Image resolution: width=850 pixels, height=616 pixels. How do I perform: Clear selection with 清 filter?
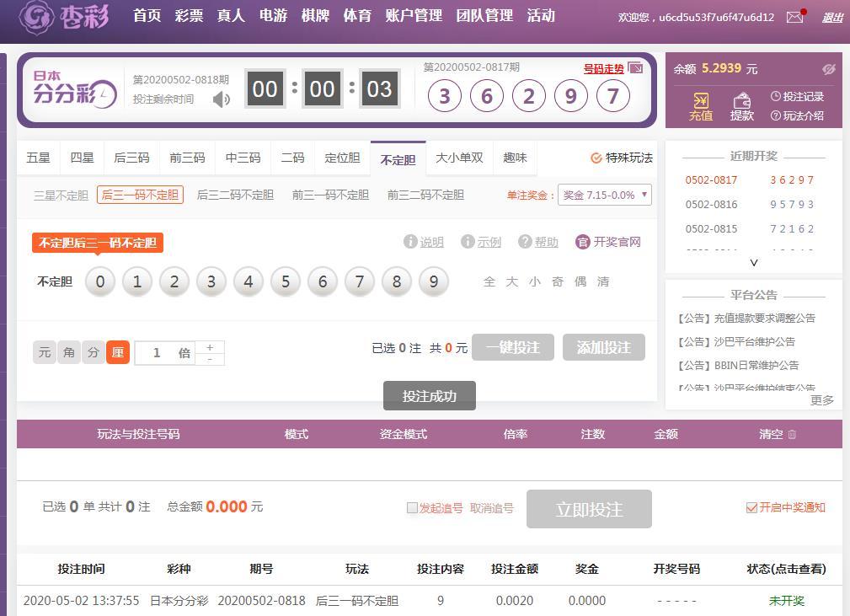click(603, 281)
